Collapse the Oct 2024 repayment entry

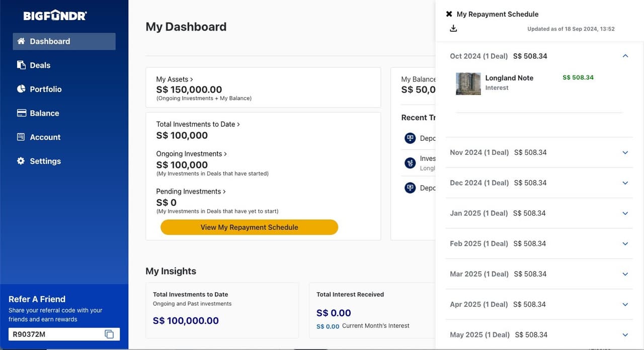[625, 56]
